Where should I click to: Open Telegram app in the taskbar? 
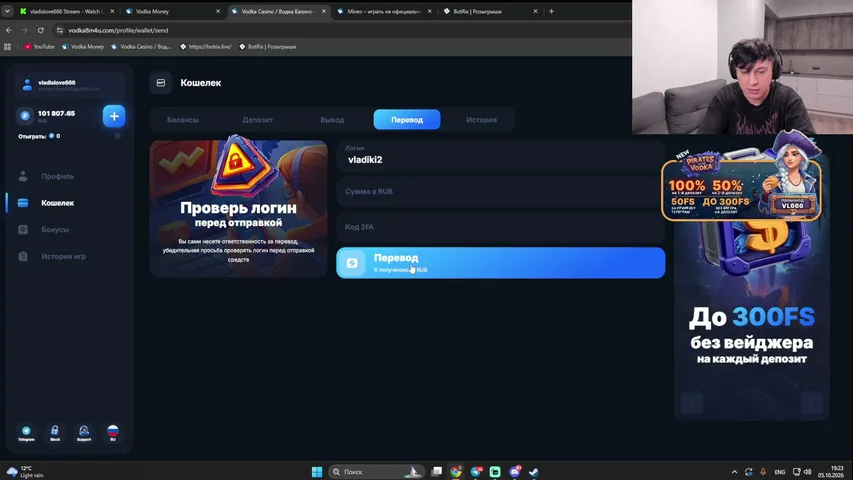click(x=476, y=471)
